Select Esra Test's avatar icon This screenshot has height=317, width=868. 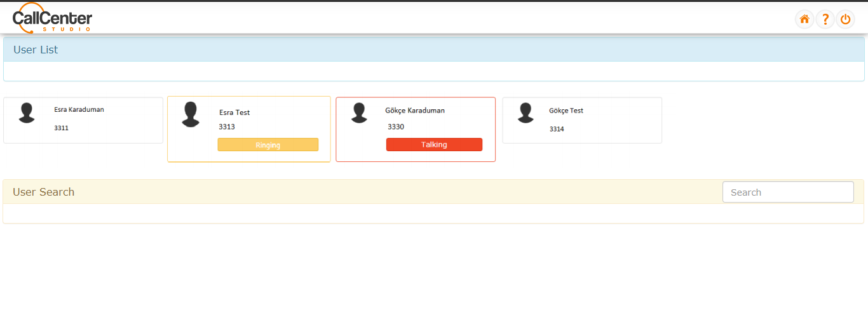191,114
